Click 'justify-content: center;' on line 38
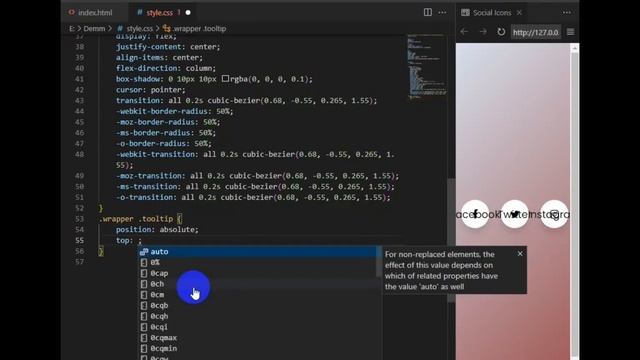 pos(168,47)
